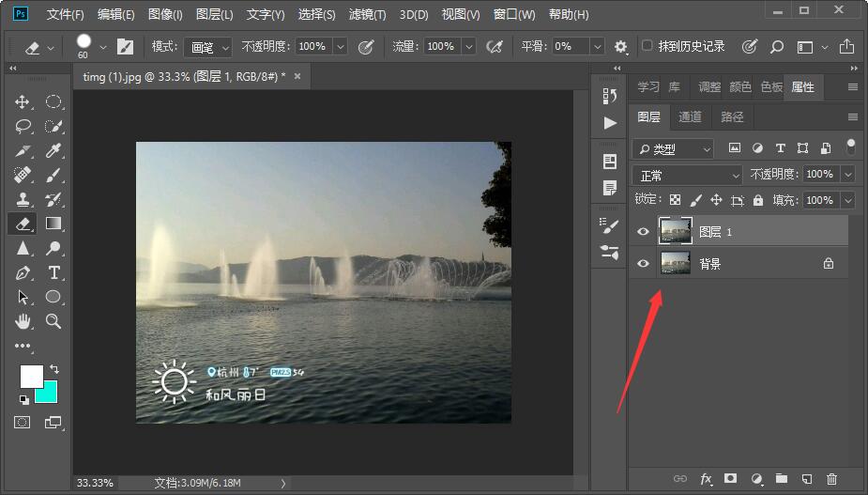Toggle lock all
Viewport: 868px width, 495px height.
(x=758, y=199)
